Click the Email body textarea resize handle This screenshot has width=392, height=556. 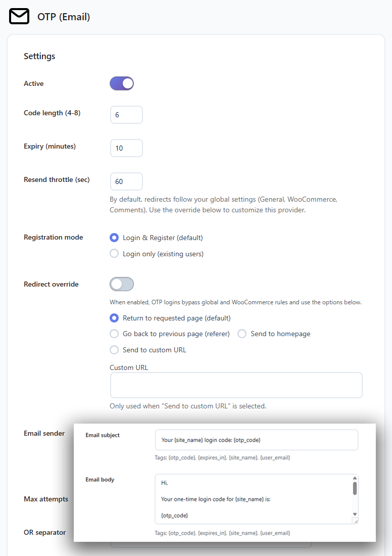[355, 521]
